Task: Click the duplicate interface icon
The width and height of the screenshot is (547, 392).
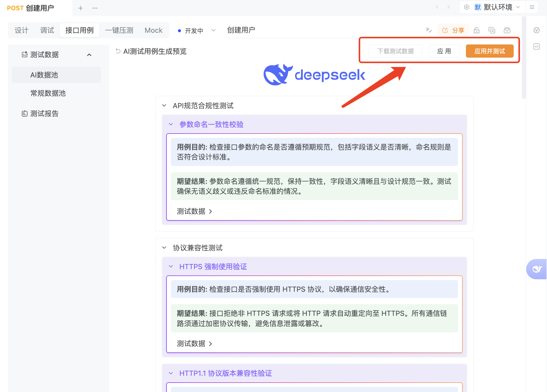Action: (492, 30)
